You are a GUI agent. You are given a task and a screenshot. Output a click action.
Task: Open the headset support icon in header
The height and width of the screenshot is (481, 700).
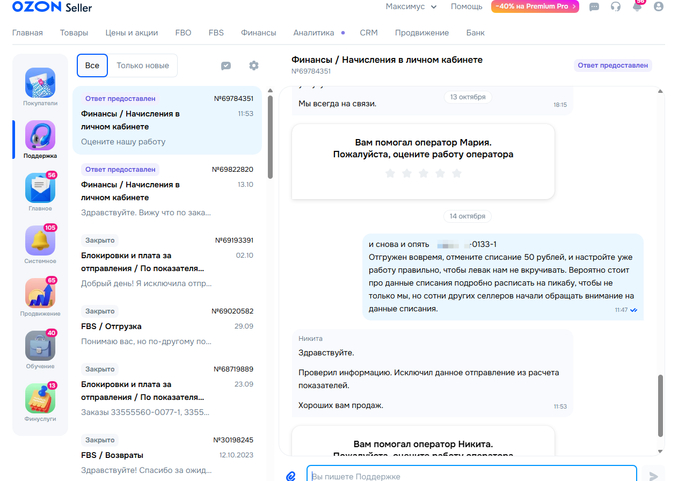coord(615,6)
